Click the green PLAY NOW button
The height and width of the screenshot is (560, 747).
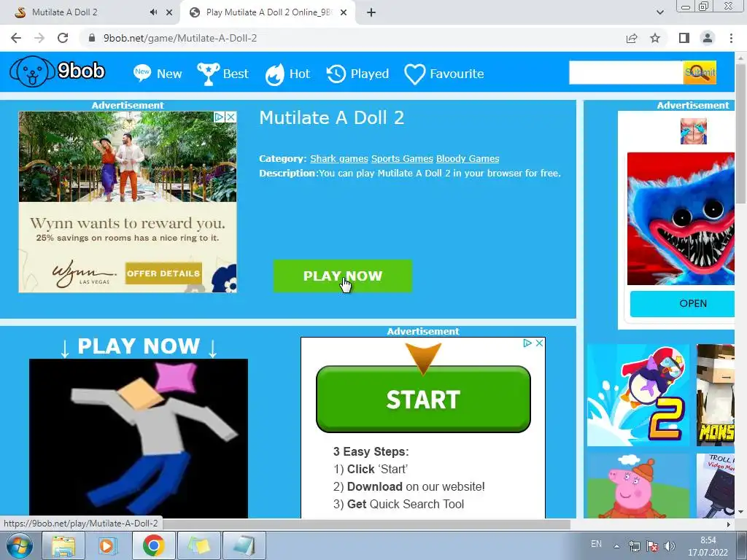coord(343,276)
